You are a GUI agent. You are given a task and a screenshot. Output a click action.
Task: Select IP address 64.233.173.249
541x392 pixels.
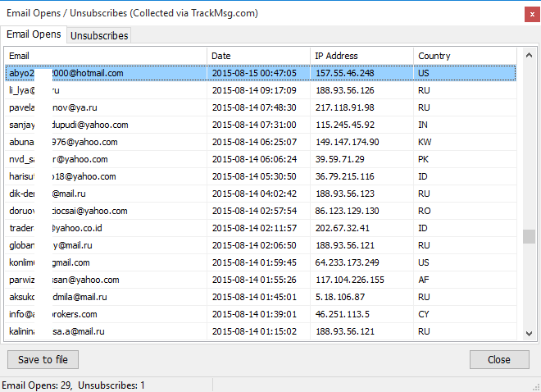pyautogui.click(x=347, y=262)
